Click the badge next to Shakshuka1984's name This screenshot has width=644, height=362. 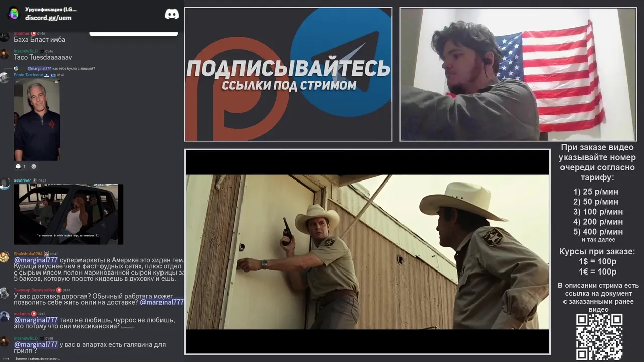(x=46, y=254)
